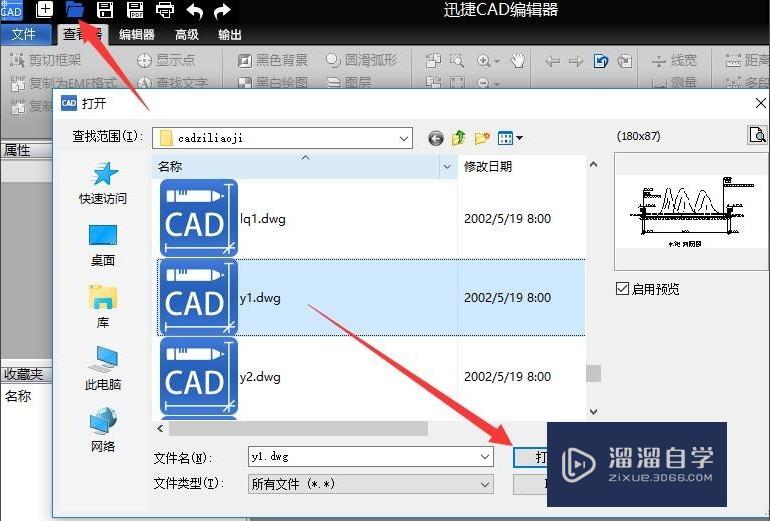Click the Print icon in title bar
This screenshot has height=521, width=770.
[165, 9]
